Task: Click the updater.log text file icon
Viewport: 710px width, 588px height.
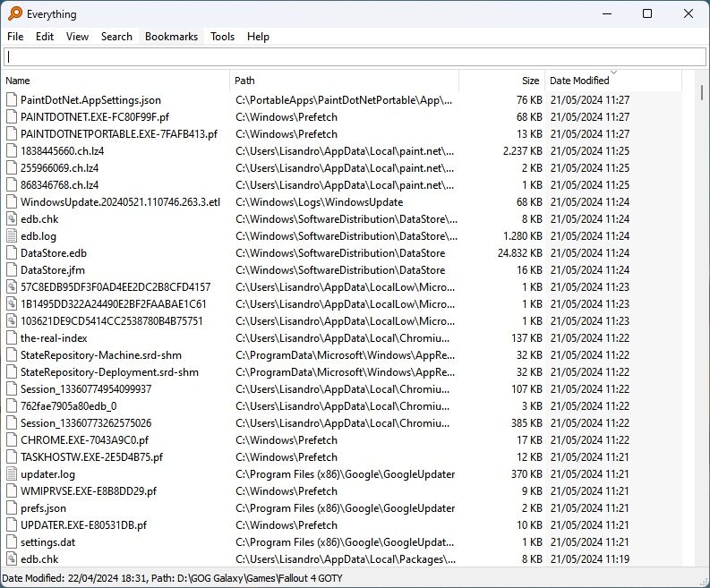Action: click(12, 474)
